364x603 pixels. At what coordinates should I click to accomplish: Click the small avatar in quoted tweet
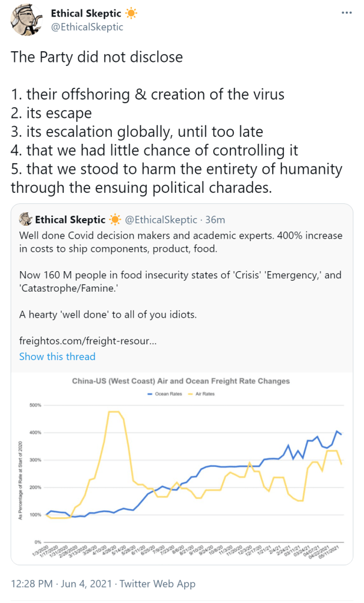(26, 220)
